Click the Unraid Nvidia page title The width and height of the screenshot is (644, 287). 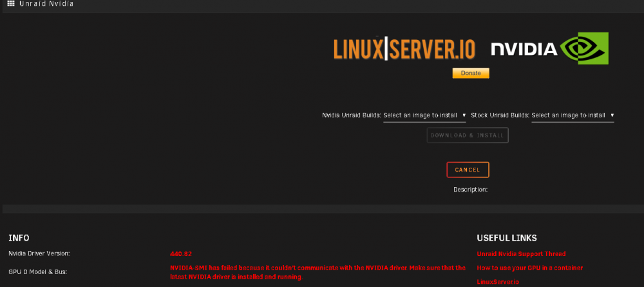click(46, 3)
